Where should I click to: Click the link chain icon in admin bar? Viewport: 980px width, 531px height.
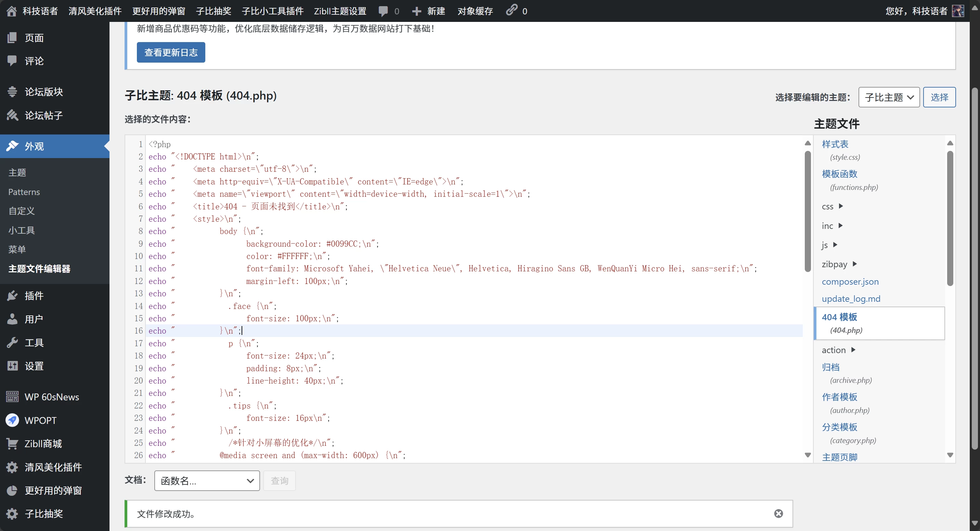[511, 10]
